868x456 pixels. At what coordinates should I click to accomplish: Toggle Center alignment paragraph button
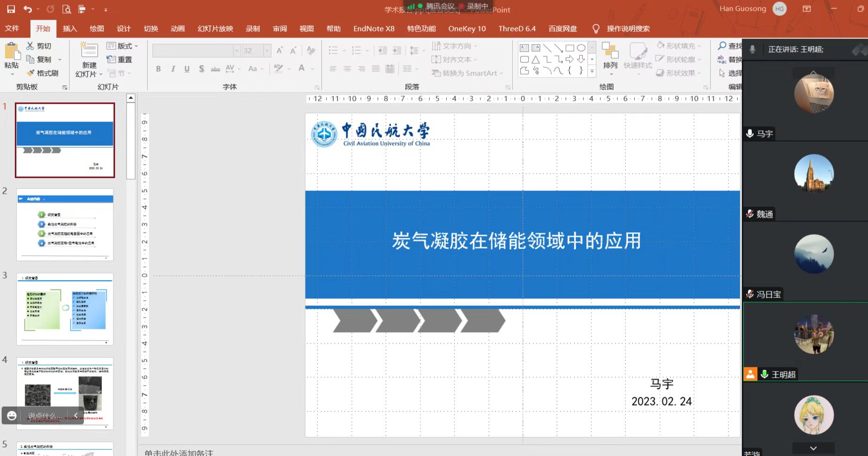pos(347,69)
